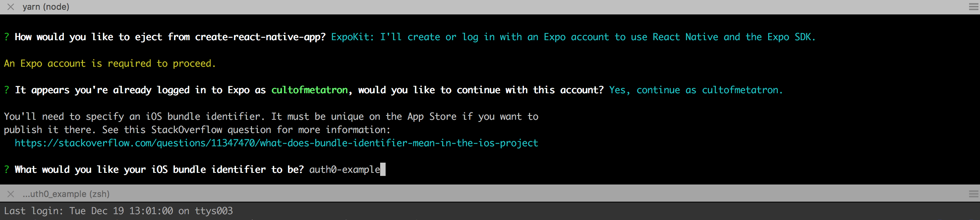Click the question mark before 'It appears'
Image resolution: width=980 pixels, height=220 pixels.
pyautogui.click(x=7, y=90)
